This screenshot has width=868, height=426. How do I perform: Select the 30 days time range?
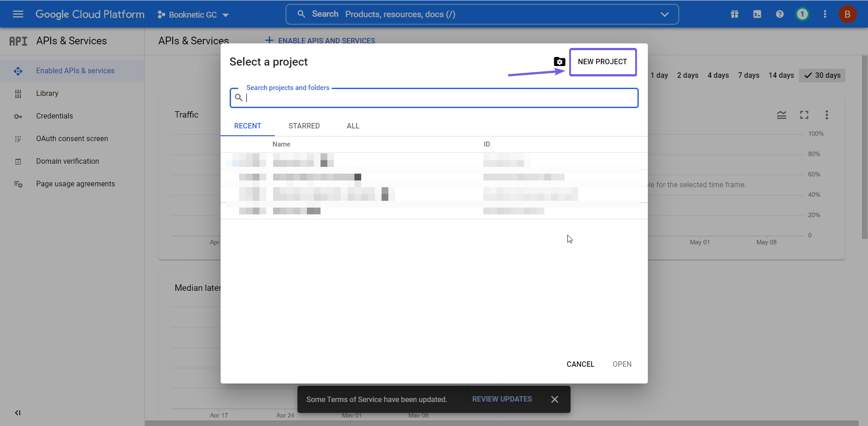click(822, 75)
